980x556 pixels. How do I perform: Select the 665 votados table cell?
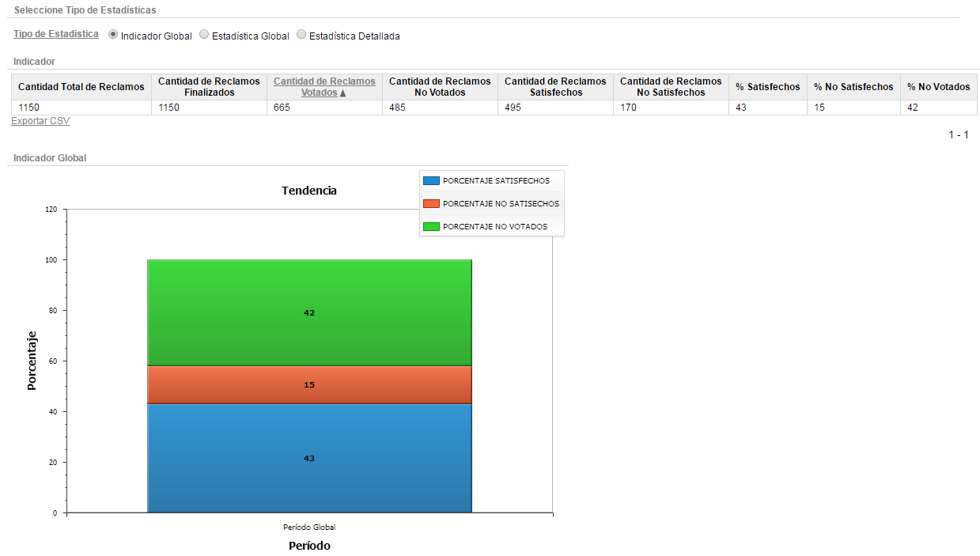coord(324,108)
